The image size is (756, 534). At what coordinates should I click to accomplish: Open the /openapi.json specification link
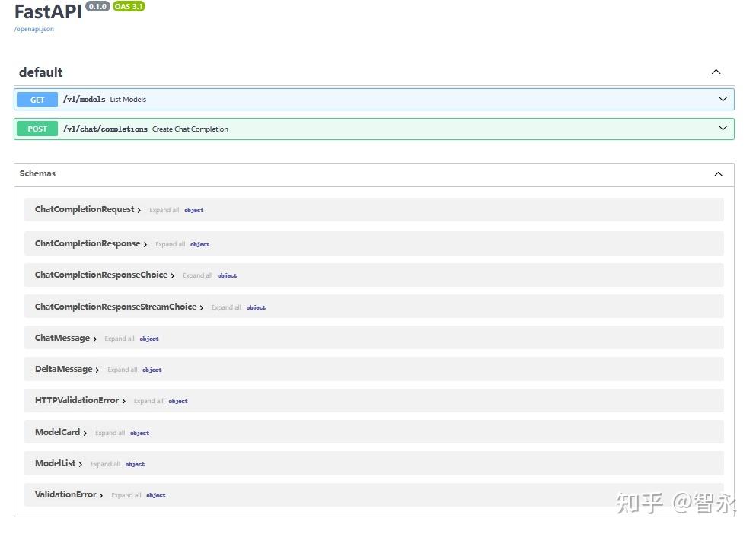click(33, 29)
